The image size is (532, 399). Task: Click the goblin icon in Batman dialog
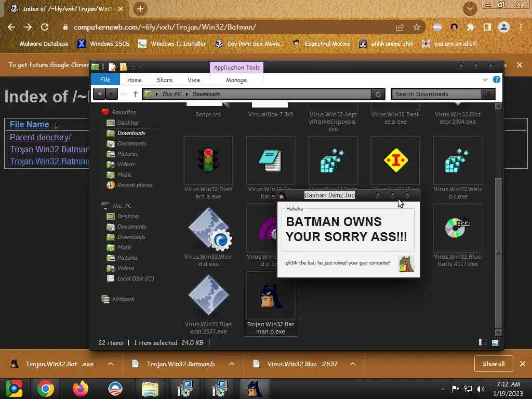click(406, 264)
